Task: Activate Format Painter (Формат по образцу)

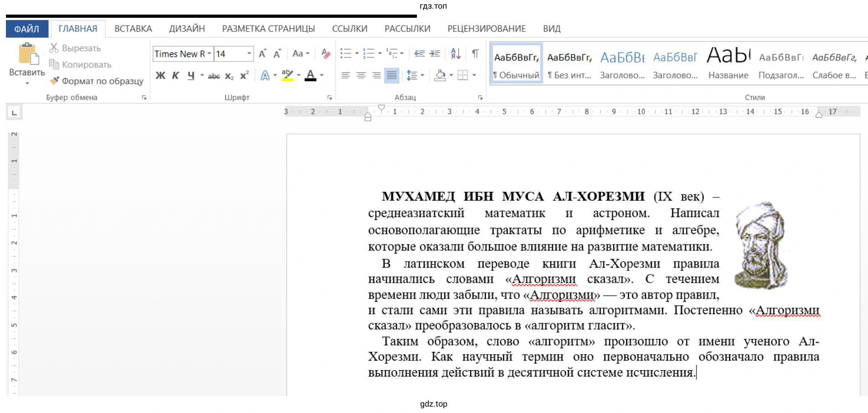Action: 96,81
